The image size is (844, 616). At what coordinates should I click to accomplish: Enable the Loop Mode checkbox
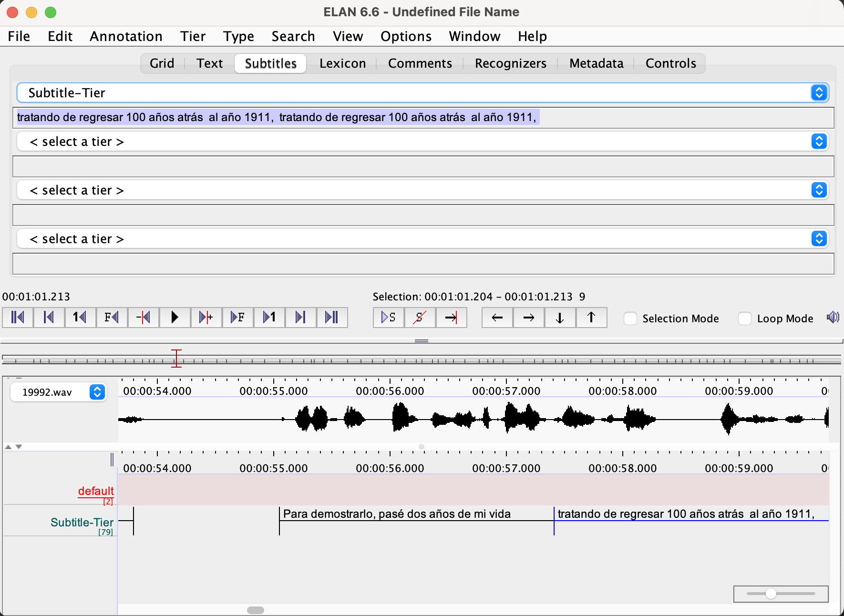(x=745, y=318)
